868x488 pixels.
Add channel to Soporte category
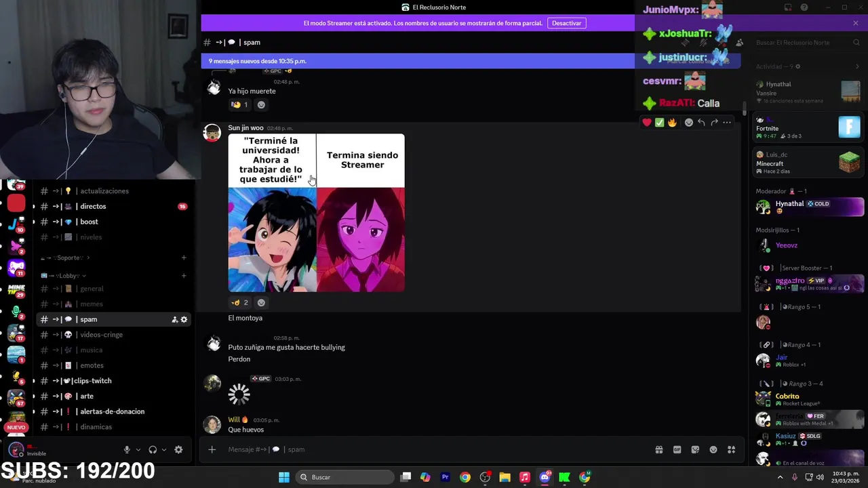point(184,258)
